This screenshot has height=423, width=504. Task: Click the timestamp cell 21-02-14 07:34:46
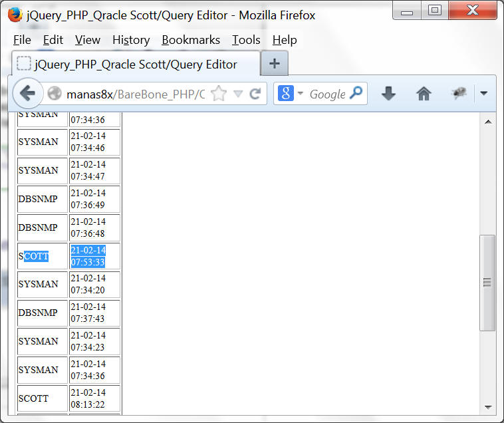point(95,142)
